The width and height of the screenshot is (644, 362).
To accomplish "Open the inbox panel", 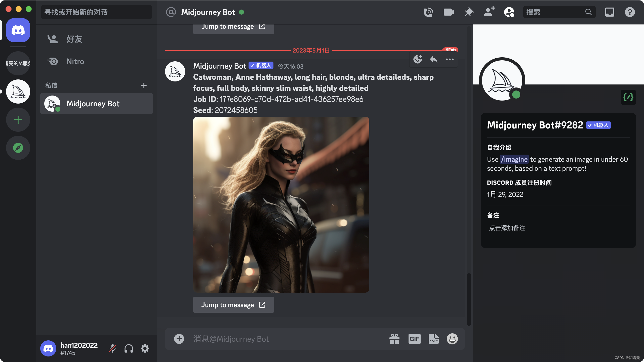I will tap(610, 12).
